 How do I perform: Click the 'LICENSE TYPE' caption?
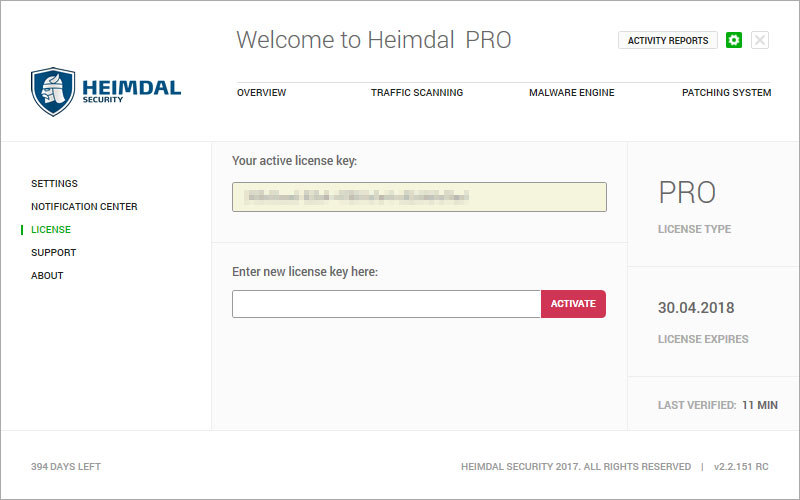[x=694, y=229]
